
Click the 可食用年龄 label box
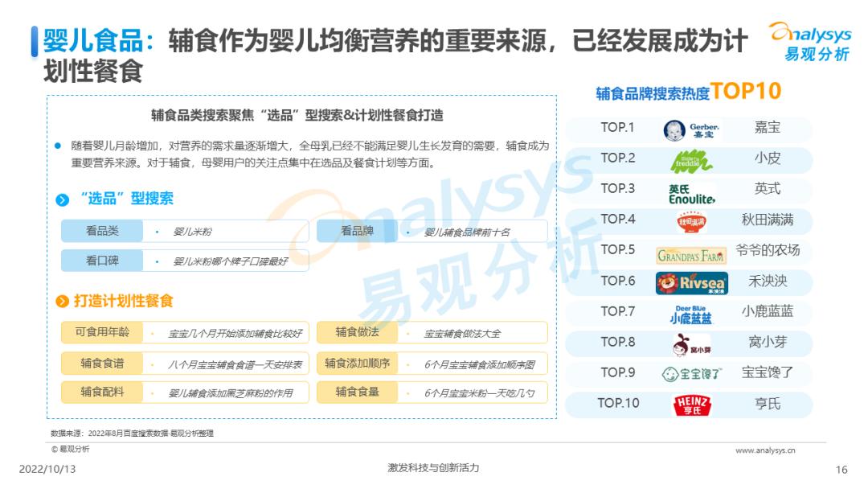[x=102, y=332]
